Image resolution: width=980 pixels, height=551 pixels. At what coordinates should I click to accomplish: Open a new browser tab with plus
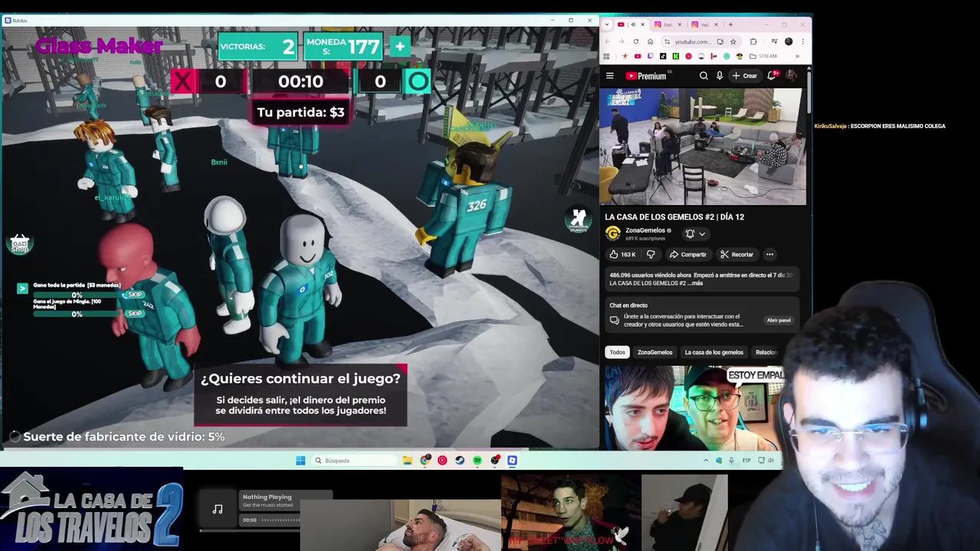click(x=730, y=24)
